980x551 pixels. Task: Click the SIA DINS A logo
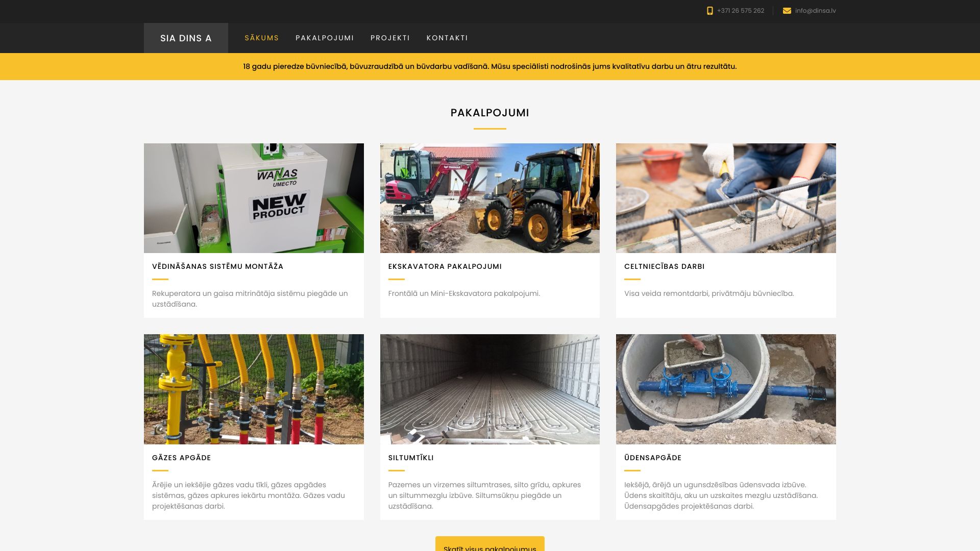pyautogui.click(x=186, y=38)
